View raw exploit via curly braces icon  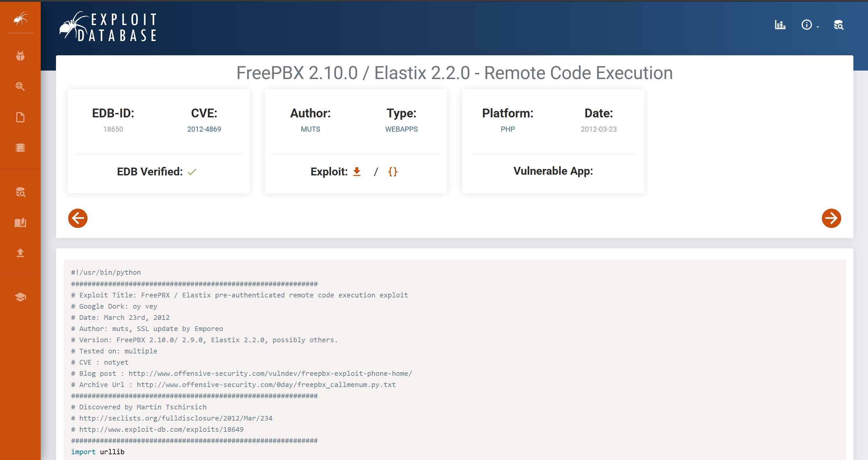(393, 172)
